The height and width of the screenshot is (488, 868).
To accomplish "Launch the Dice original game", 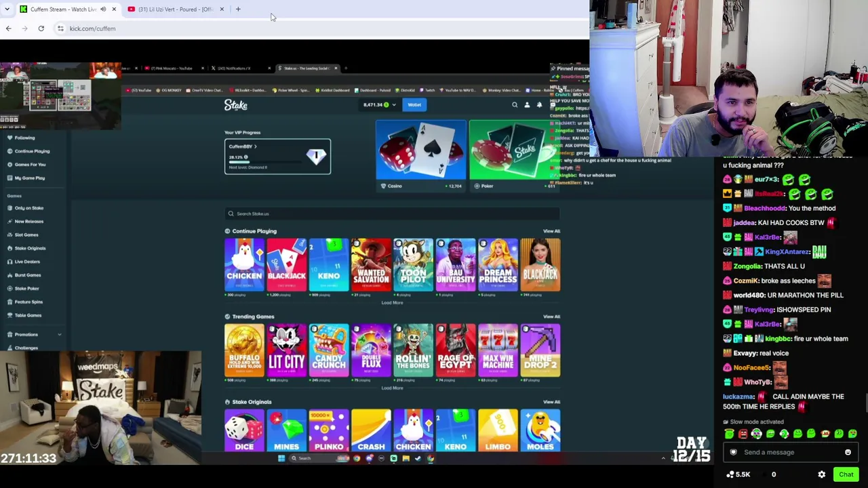I will (x=244, y=430).
